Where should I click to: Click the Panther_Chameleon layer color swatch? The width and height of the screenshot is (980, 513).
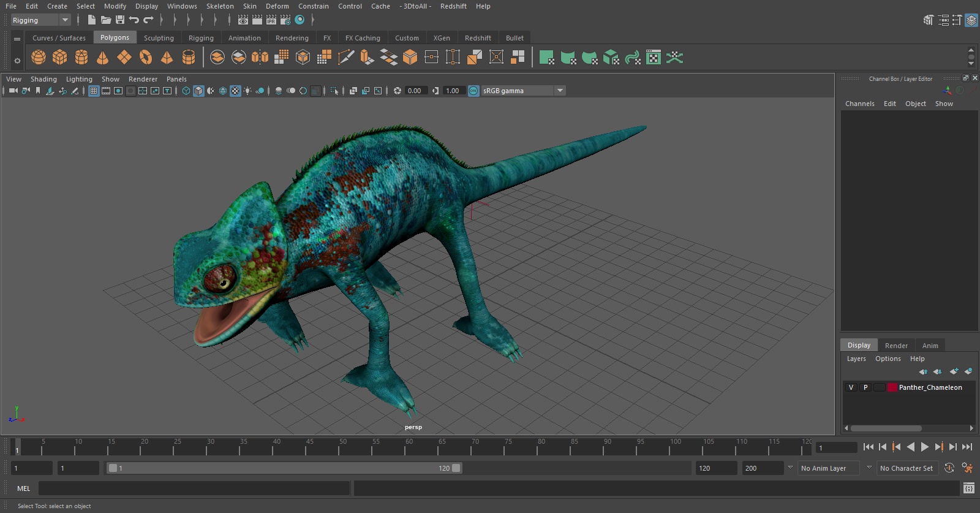coord(892,387)
